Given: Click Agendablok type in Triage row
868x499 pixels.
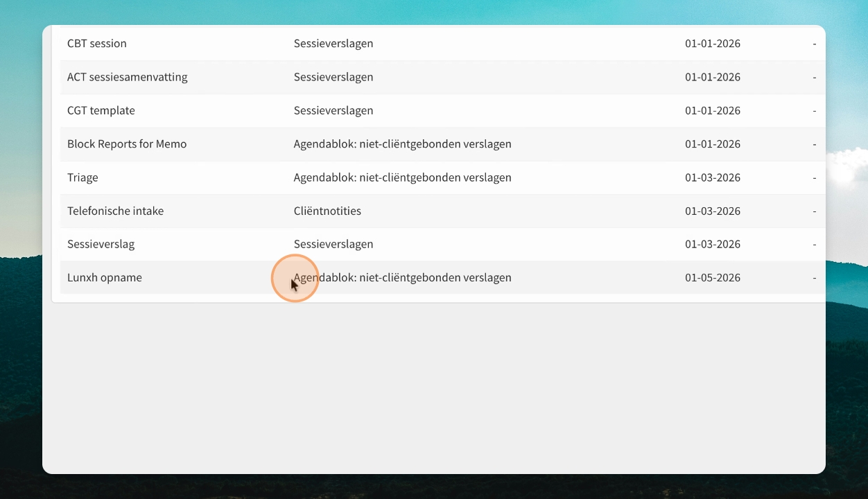Looking at the screenshot, I should point(403,177).
